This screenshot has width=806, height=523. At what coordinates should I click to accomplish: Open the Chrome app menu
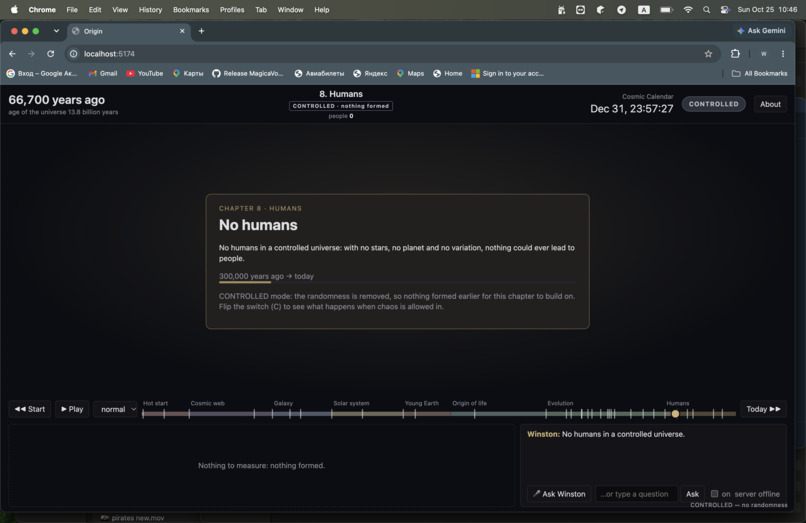(x=42, y=10)
